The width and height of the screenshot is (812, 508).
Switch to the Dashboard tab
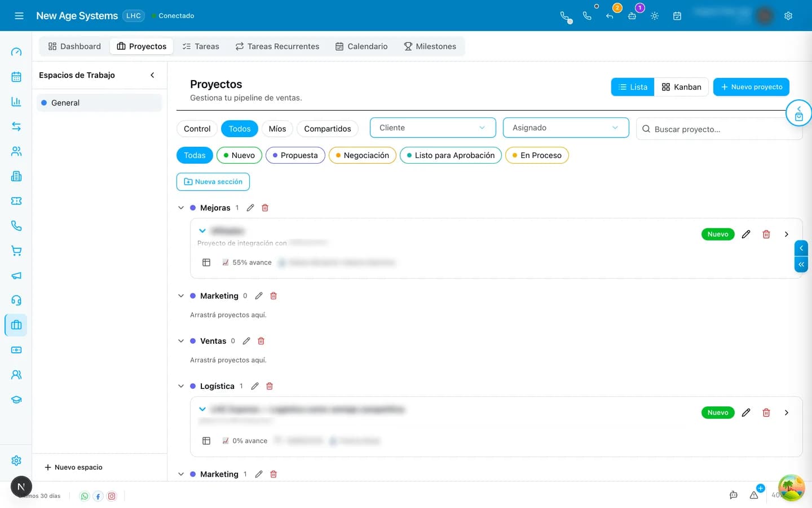coord(74,46)
